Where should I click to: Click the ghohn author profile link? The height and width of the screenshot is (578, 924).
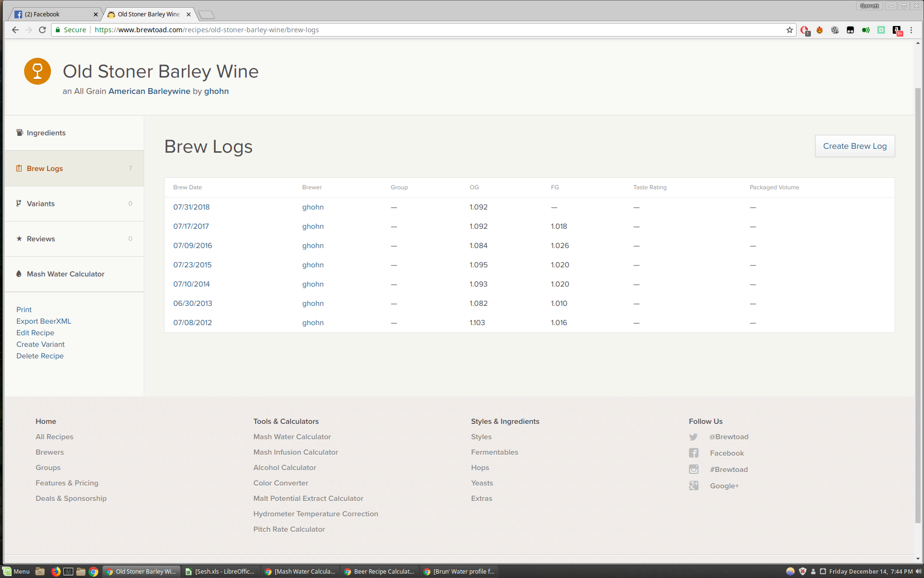[217, 91]
